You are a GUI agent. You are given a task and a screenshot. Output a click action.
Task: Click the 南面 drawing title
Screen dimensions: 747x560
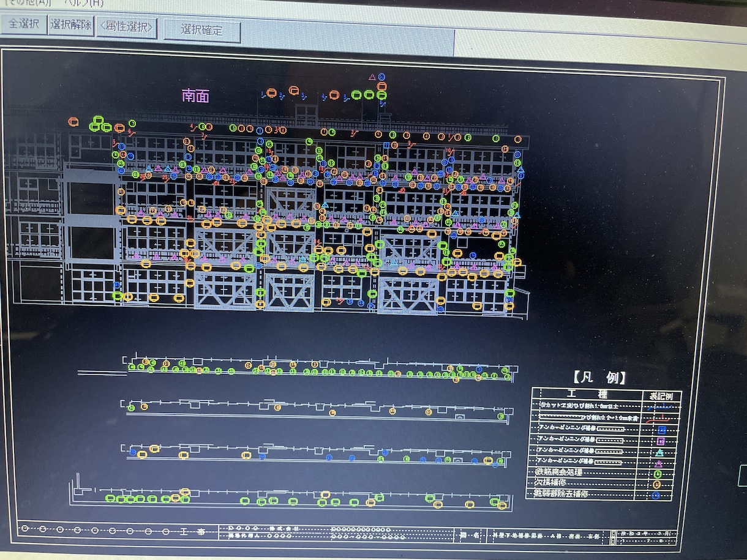(196, 95)
